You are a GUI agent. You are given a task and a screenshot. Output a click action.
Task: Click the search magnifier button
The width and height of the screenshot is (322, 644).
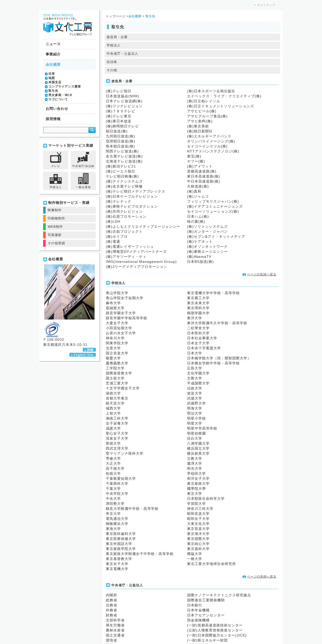coord(92,130)
